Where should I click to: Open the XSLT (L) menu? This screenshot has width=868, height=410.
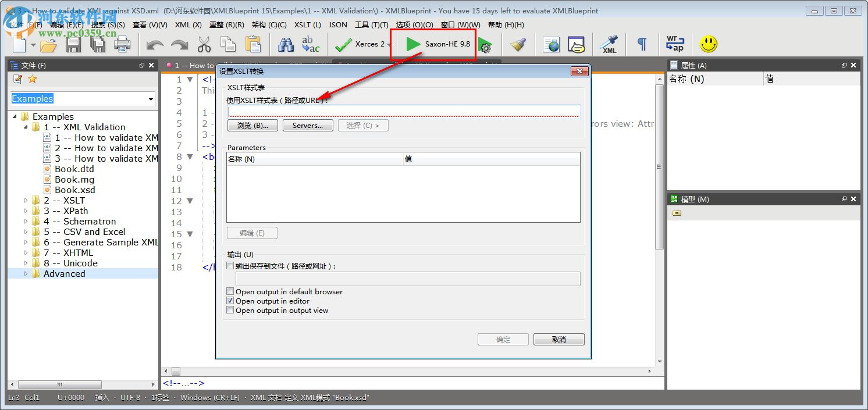pyautogui.click(x=307, y=24)
